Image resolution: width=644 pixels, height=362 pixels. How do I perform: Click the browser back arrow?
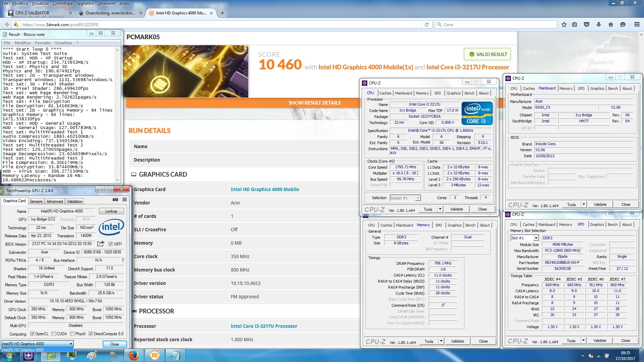(x=7, y=24)
